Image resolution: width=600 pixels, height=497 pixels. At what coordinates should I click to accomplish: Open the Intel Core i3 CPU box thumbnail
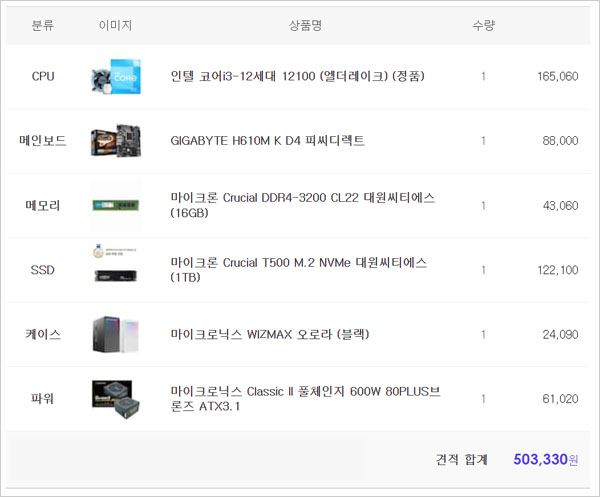[116, 76]
